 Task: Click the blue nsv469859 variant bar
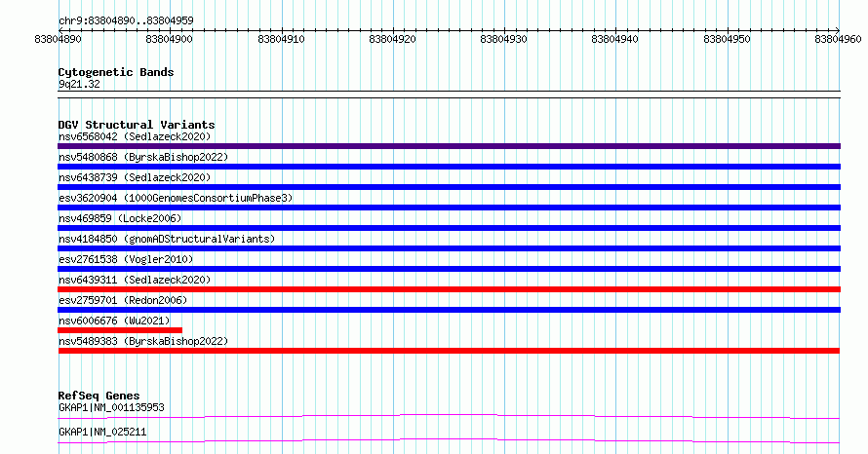(x=449, y=228)
